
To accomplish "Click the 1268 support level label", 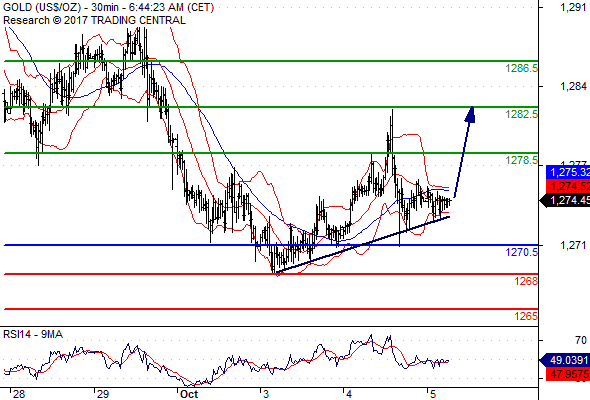I will pyautogui.click(x=526, y=281).
